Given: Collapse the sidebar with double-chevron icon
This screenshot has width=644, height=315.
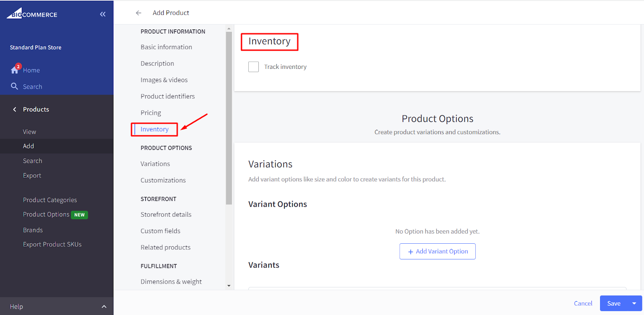Looking at the screenshot, I should 103,14.
